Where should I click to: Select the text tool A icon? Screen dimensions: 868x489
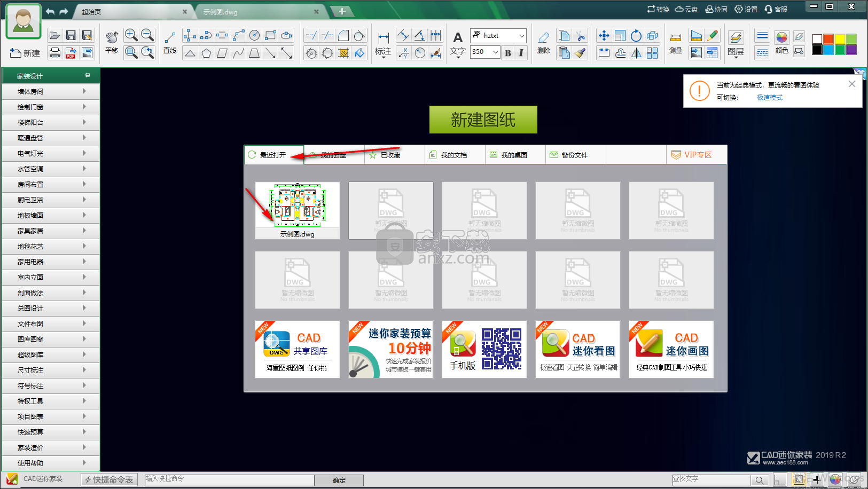pos(458,37)
